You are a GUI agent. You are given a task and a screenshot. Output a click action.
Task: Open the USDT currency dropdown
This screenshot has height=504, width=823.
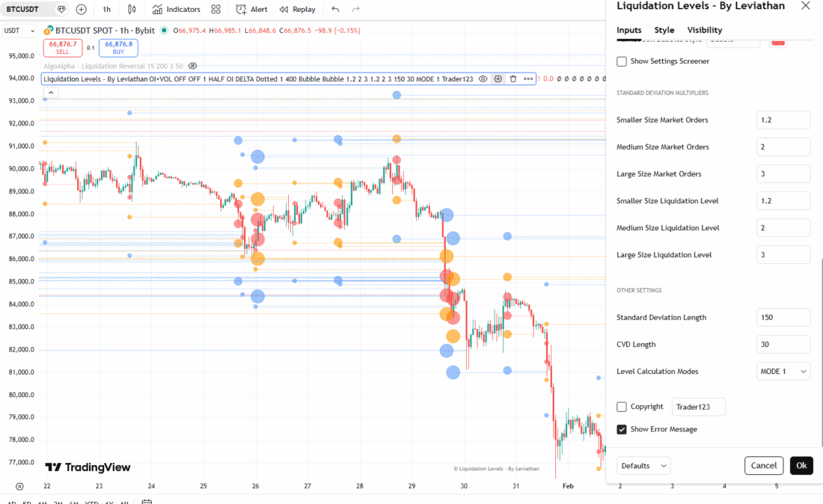(19, 31)
